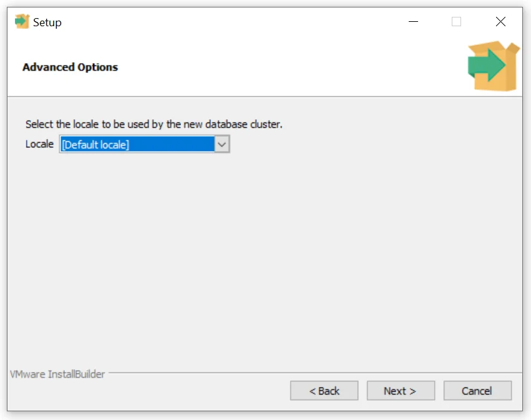531x420 pixels.
Task: Close the Setup window
Action: coord(500,22)
